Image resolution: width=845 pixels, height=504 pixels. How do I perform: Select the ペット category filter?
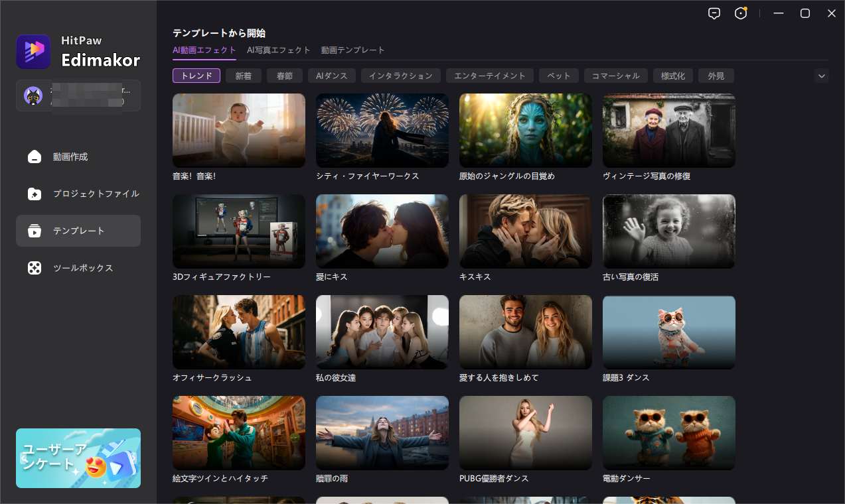tap(558, 76)
